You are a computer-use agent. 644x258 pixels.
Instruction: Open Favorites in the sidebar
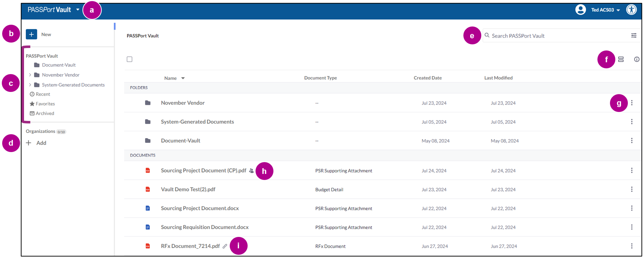tap(45, 104)
